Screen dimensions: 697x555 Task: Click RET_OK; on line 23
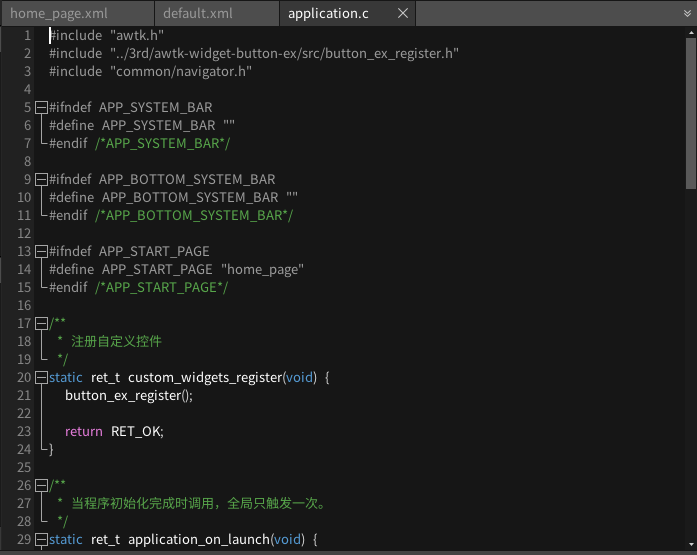(x=137, y=431)
